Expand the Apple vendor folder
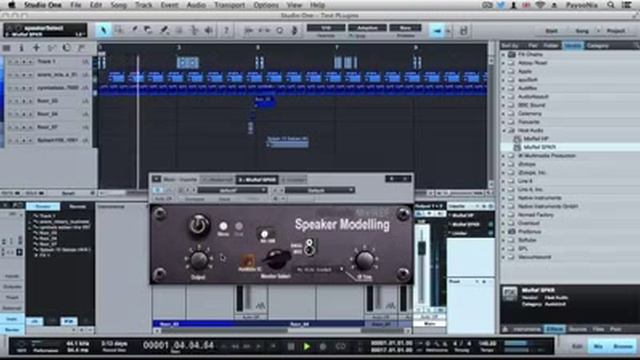Screen dimensions: 640x360 click(503, 71)
